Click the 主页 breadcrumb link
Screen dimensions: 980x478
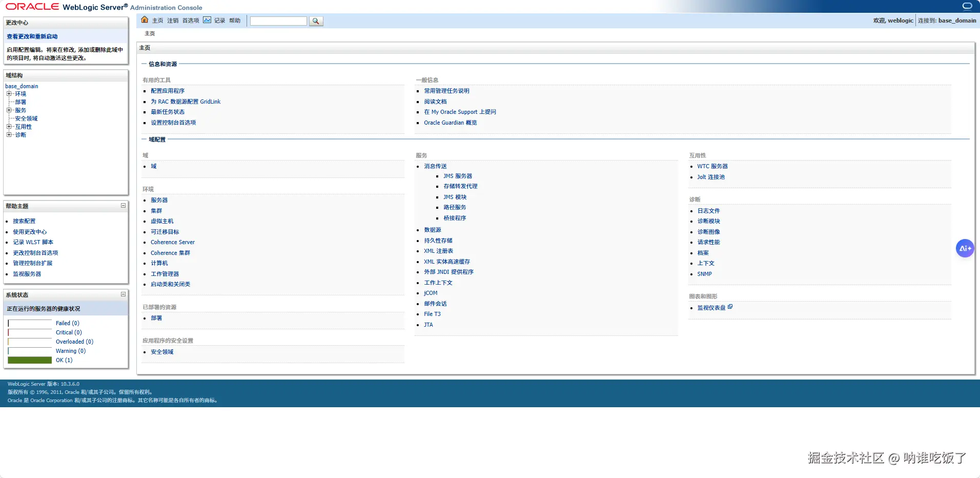point(150,33)
